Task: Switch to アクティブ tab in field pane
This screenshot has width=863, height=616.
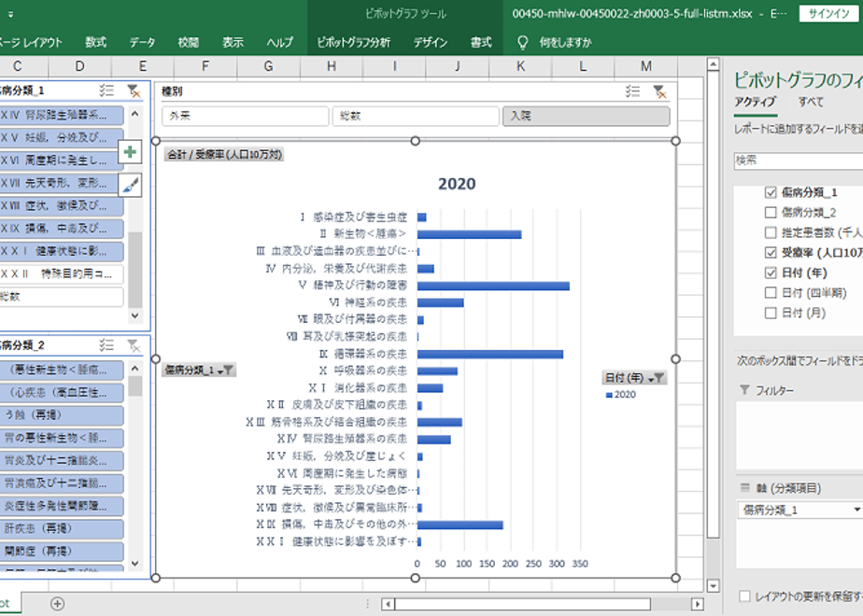Action: pyautogui.click(x=755, y=102)
